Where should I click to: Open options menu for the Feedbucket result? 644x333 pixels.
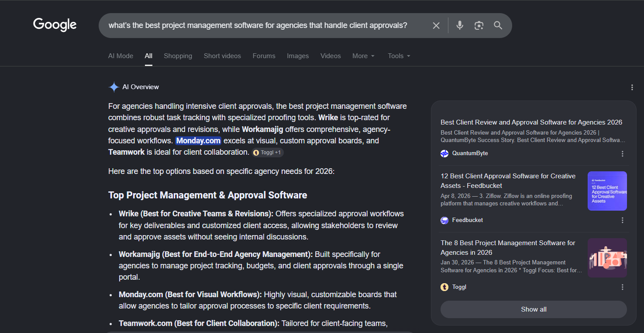click(623, 220)
